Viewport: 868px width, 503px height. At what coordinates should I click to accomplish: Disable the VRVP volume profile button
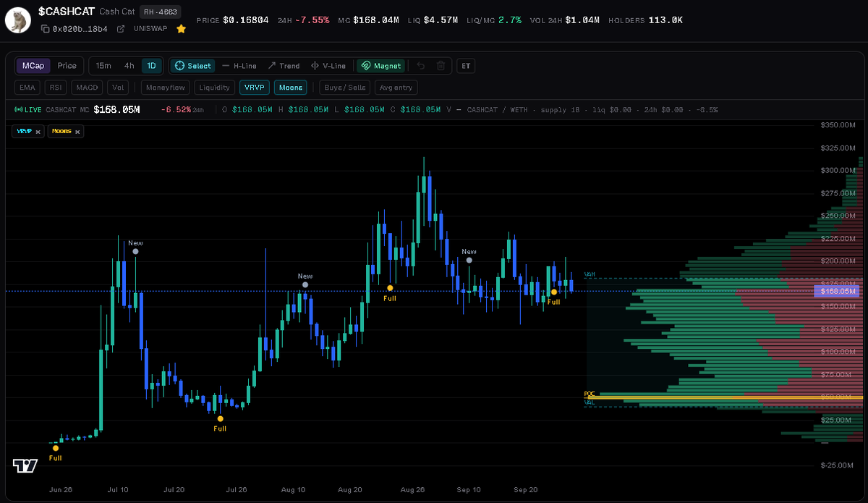click(x=255, y=88)
